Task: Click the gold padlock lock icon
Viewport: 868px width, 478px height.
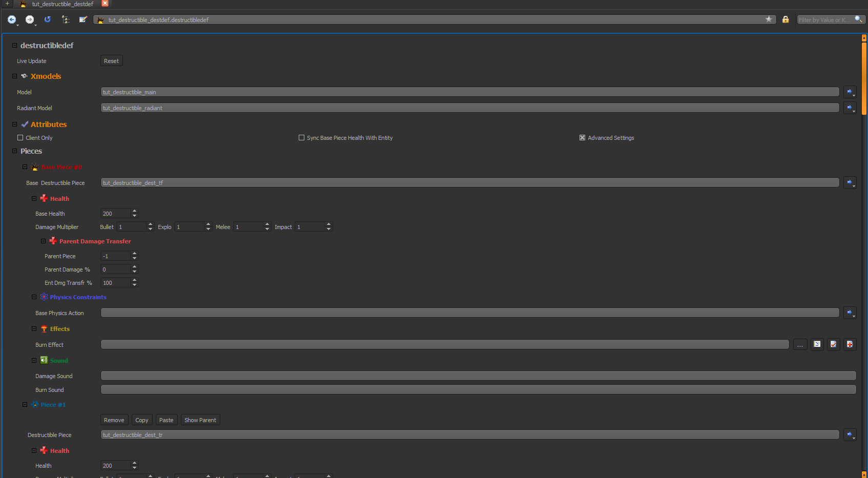Action: click(786, 19)
